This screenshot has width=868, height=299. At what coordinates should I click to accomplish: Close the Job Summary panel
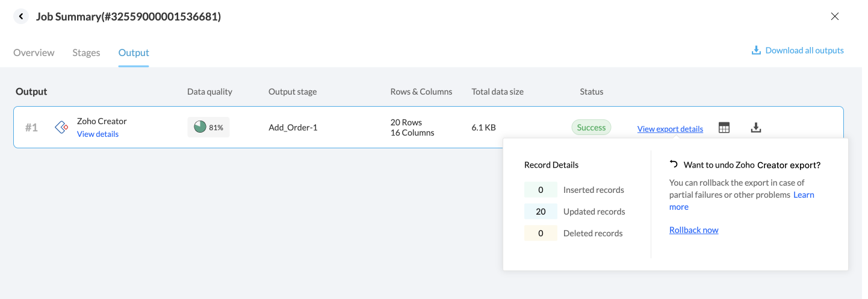pyautogui.click(x=835, y=17)
